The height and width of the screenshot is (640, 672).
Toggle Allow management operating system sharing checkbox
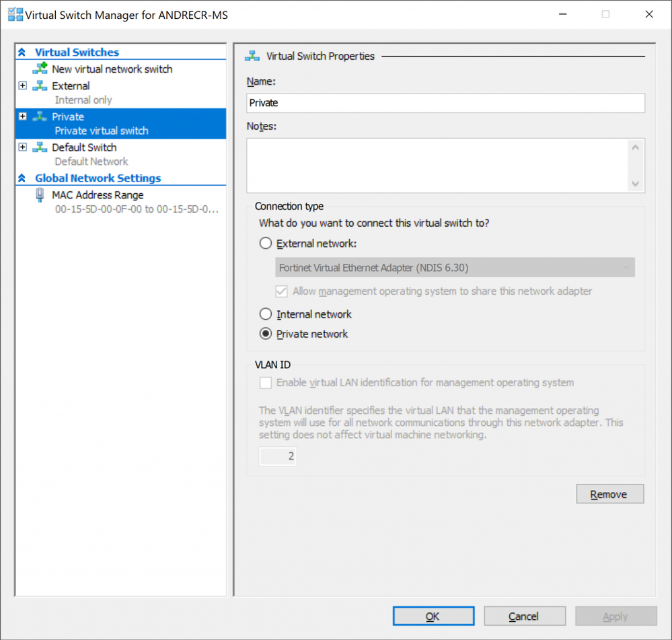[x=281, y=291]
